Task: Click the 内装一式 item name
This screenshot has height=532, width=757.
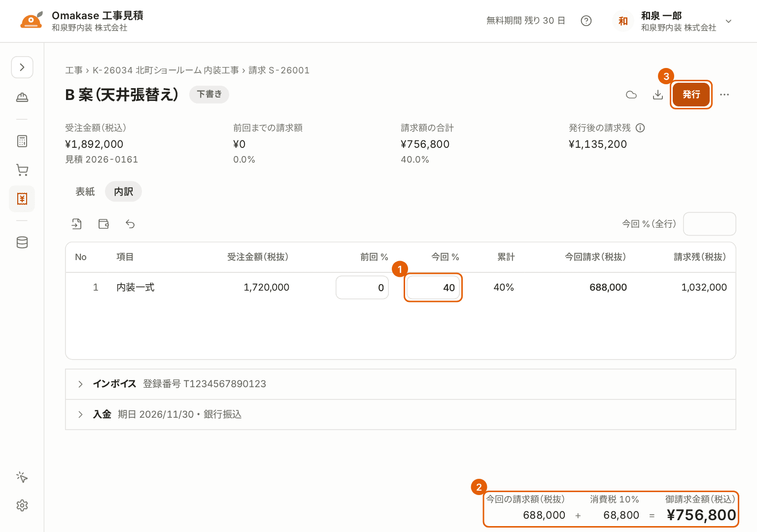Action: coord(136,288)
